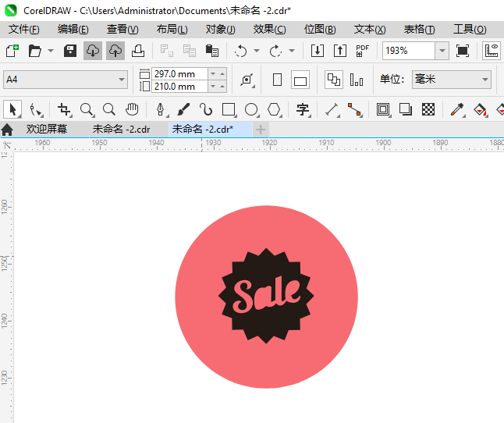Set page to portrait orientation
Viewport: 504px width, 423px height.
coord(277,80)
